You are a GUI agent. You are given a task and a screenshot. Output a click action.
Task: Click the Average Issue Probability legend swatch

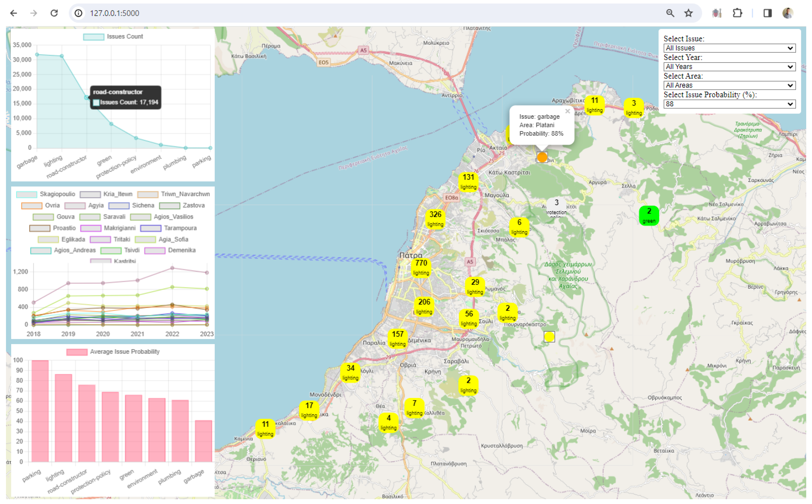[77, 352]
